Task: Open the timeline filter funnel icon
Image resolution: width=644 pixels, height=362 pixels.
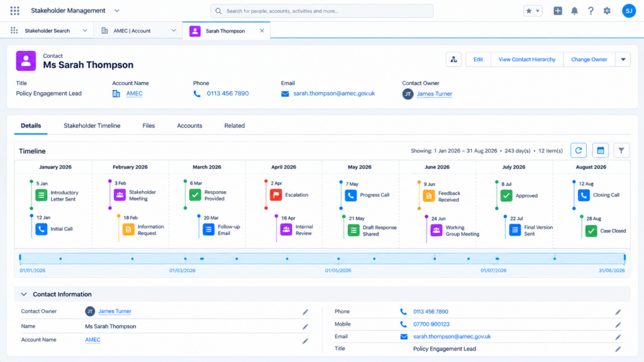Action: pyautogui.click(x=621, y=151)
